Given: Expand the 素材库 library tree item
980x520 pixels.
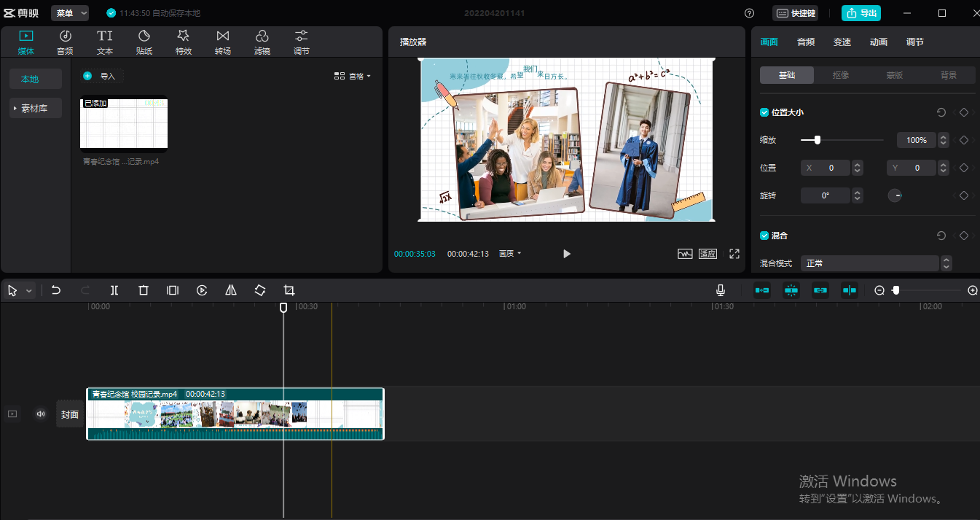Looking at the screenshot, I should [x=36, y=108].
